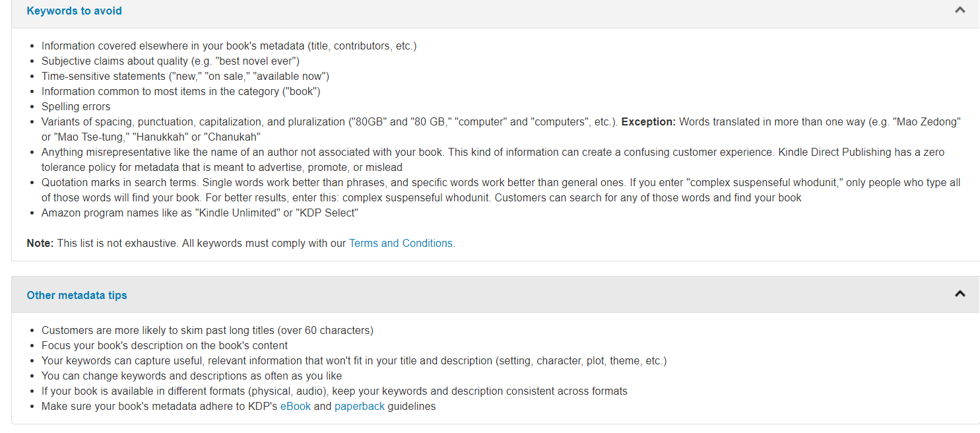Image resolution: width=980 pixels, height=433 pixels.
Task: Click "Focus your book's description" bullet
Action: pyautogui.click(x=164, y=346)
